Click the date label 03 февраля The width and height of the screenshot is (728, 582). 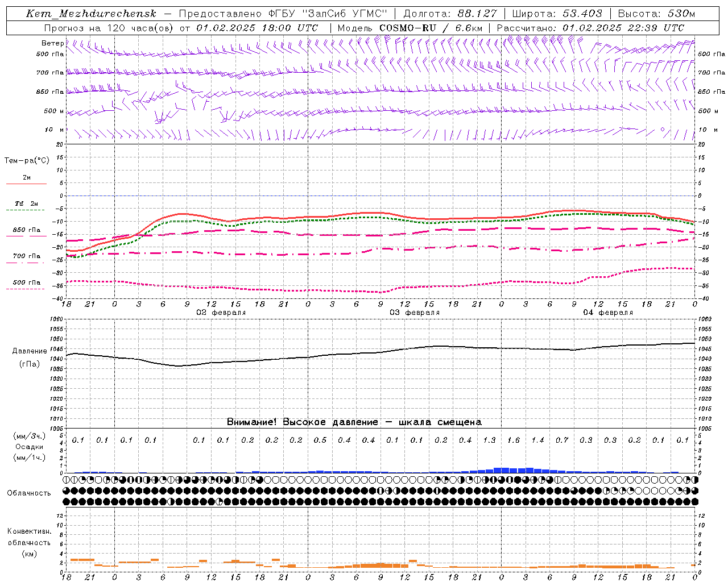[x=415, y=313]
